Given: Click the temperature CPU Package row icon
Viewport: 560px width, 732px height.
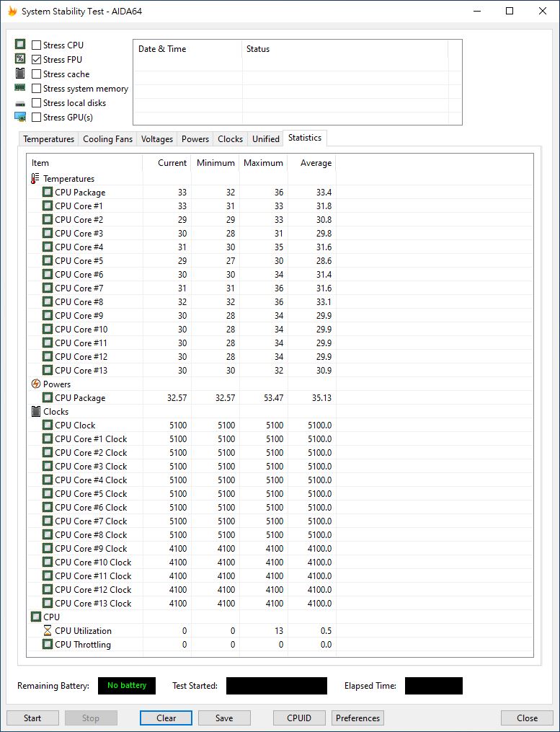Looking at the screenshot, I should (47, 192).
